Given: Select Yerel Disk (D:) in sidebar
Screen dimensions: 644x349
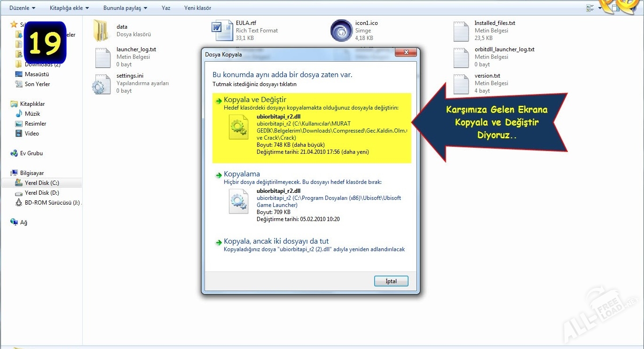Looking at the screenshot, I should (x=42, y=193).
